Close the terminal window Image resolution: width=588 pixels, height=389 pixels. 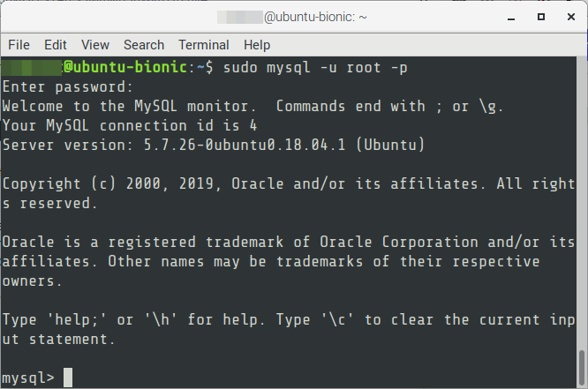tap(571, 17)
